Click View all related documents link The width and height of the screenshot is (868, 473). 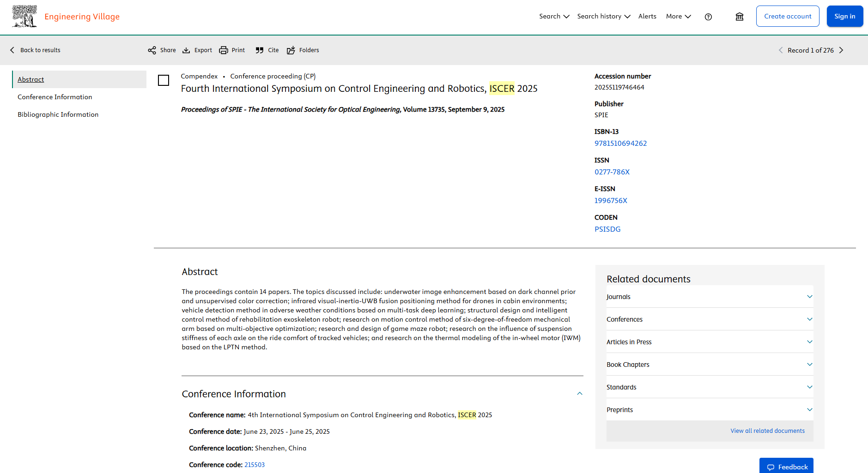767,431
